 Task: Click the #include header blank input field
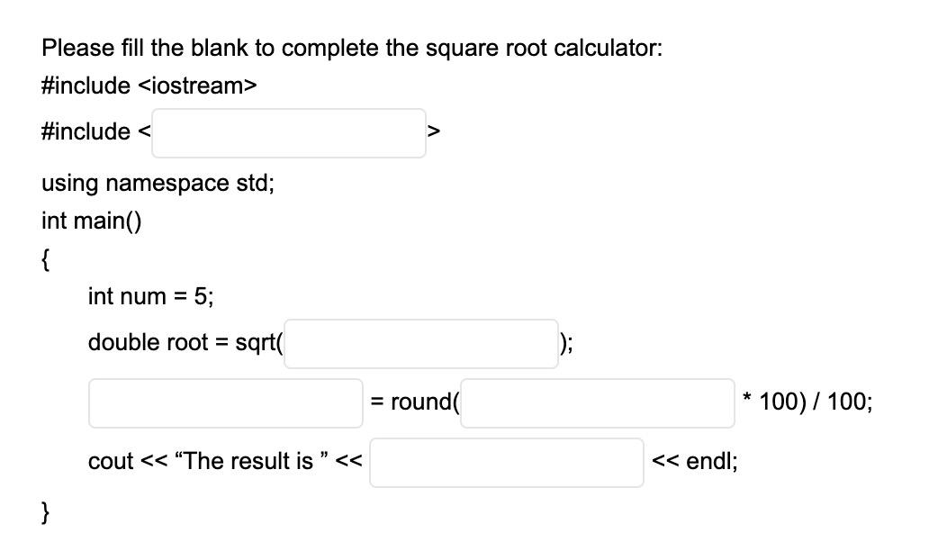(x=288, y=131)
